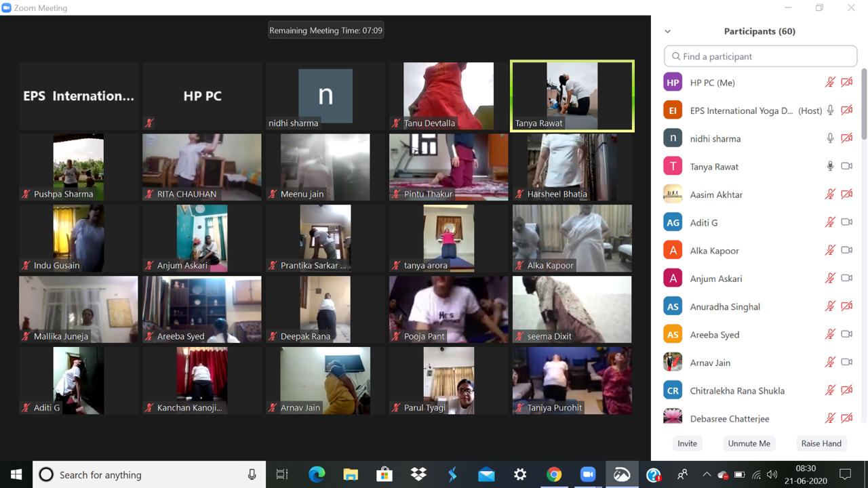Click the Windows Search for anything box
The height and width of the screenshot is (488, 868).
pos(149,474)
